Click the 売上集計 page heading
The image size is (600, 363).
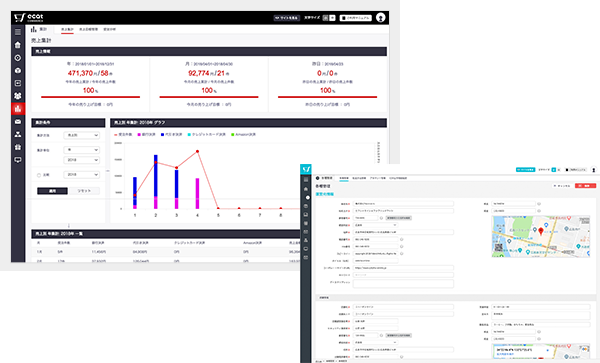point(41,40)
